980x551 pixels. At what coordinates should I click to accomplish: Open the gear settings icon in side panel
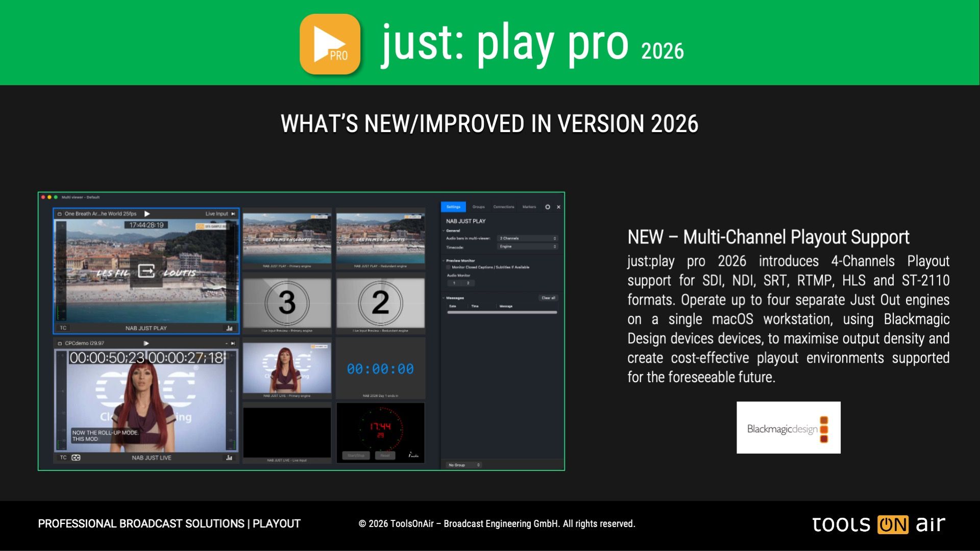(548, 207)
